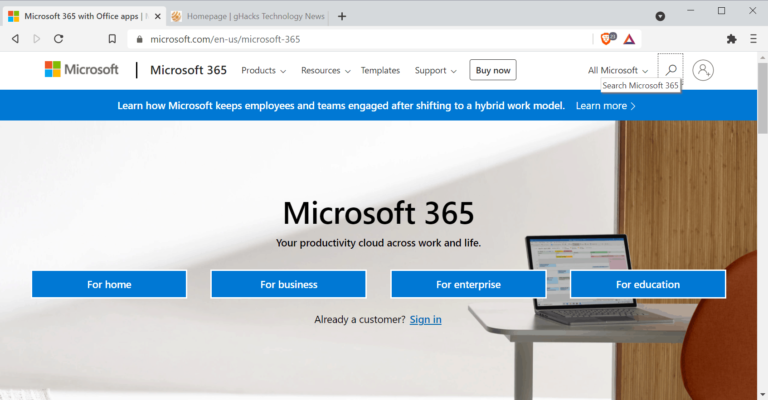The height and width of the screenshot is (400, 768).
Task: Open the extensions puzzle piece icon
Action: point(731,39)
